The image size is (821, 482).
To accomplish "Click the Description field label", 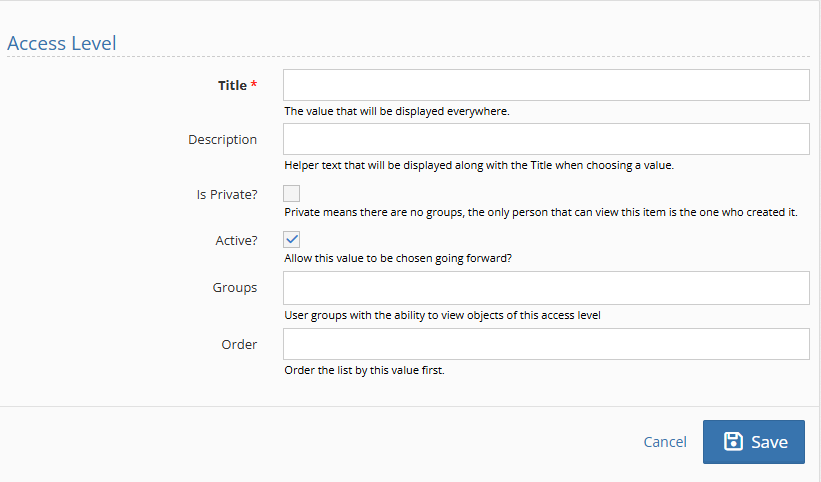I will 223,140.
